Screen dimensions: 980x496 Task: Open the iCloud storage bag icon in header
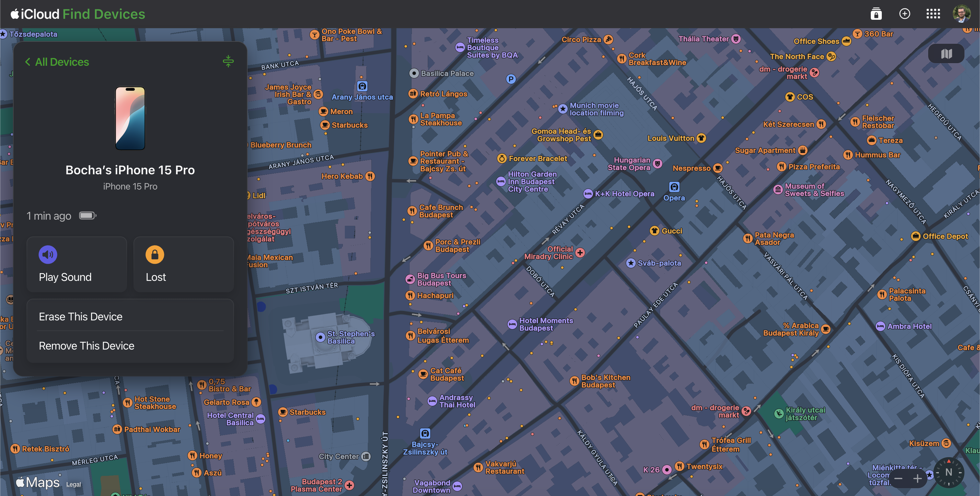click(876, 14)
